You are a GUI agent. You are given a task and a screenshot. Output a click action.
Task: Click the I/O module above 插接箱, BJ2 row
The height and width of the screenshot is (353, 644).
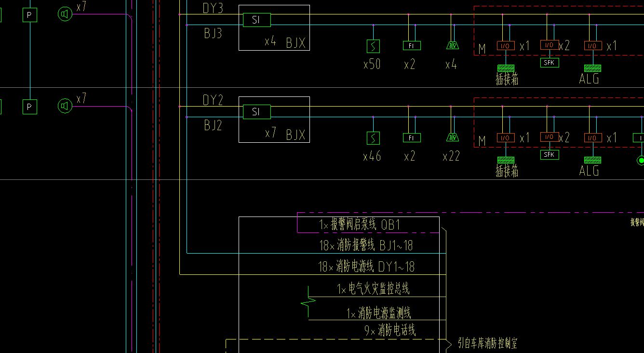pyautogui.click(x=506, y=138)
